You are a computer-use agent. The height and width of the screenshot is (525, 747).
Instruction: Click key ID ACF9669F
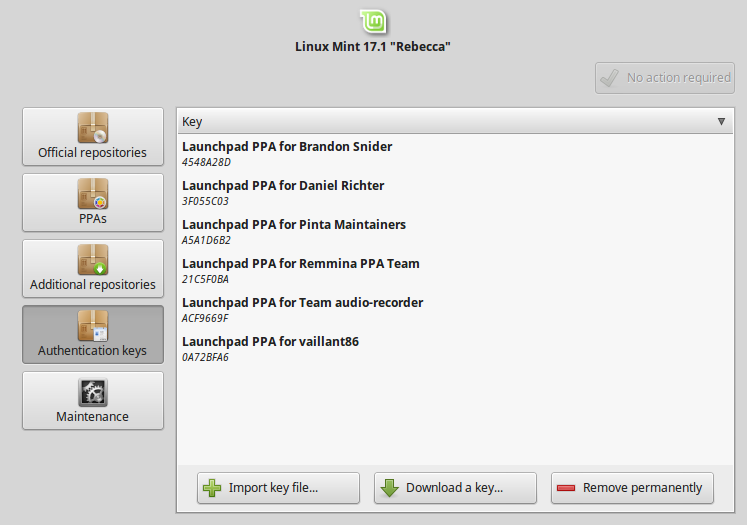click(x=205, y=319)
